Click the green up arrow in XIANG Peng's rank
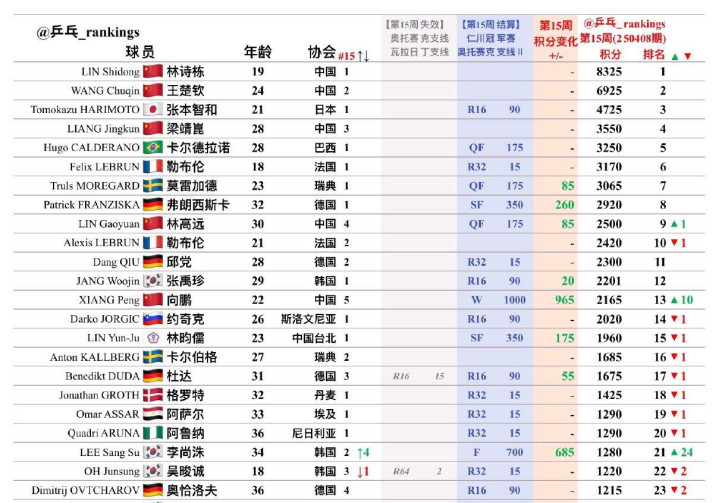719x503 pixels. pyautogui.click(x=674, y=300)
